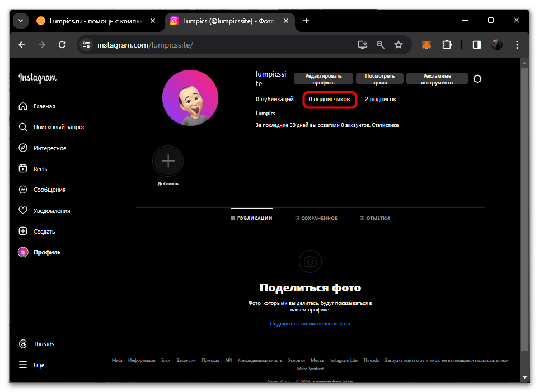Image resolution: width=539 pixels, height=392 pixels.
Task: Open Notifications (Уведомления) heart item
Action: point(44,211)
